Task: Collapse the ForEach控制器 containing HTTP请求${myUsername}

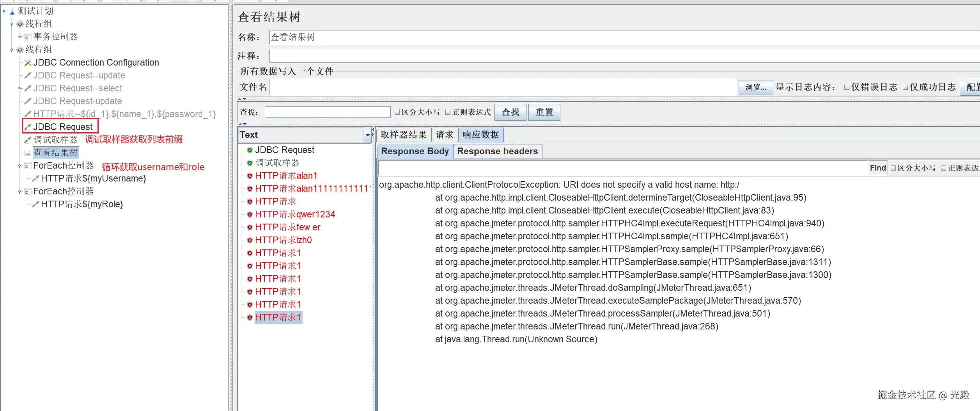Action: (20, 166)
